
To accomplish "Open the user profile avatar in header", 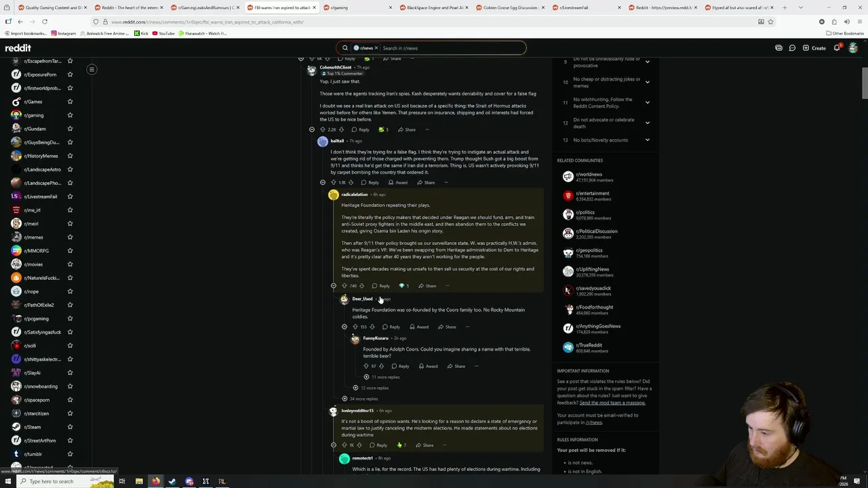I will [x=853, y=48].
